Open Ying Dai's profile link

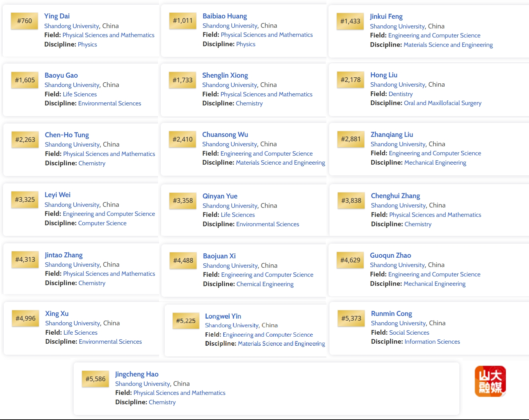[x=57, y=16]
